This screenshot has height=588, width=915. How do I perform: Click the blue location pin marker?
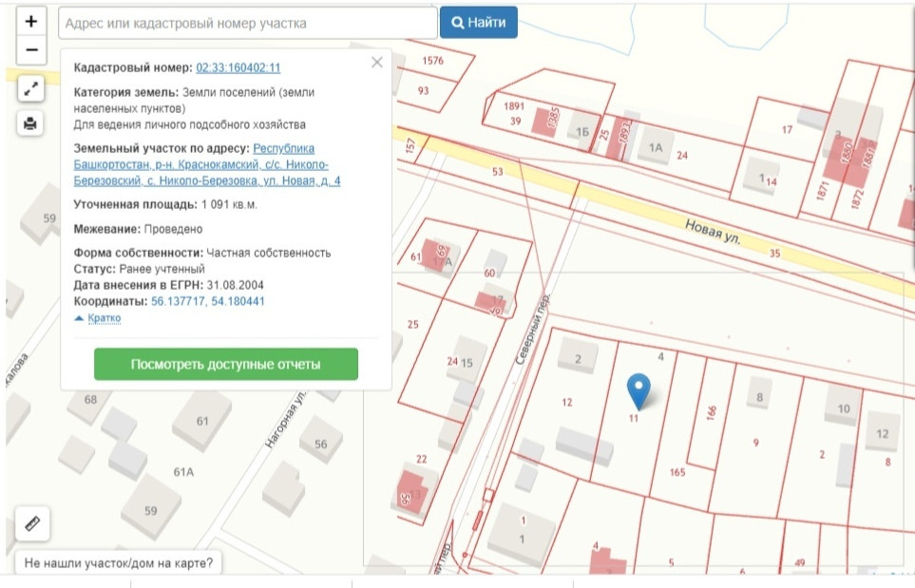(x=639, y=390)
